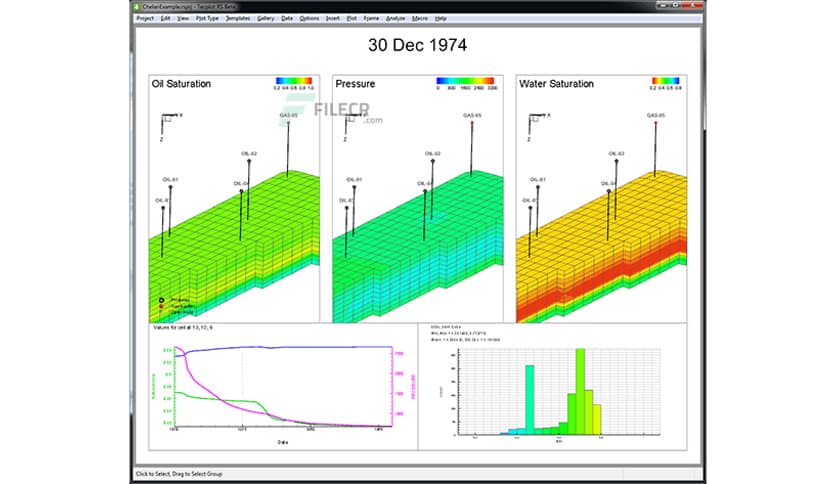Open the Gallery menu
Image resolution: width=836 pixels, height=484 pixels.
coord(266,18)
